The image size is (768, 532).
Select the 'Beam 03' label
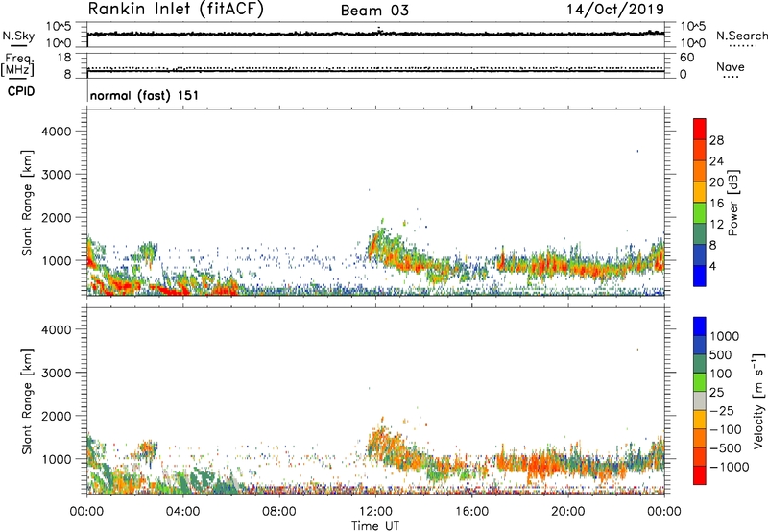[374, 11]
